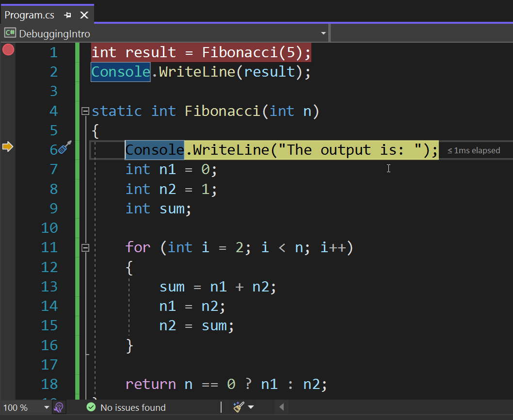Open the 100 % zoom dropdown
513x420 pixels.
click(x=47, y=407)
